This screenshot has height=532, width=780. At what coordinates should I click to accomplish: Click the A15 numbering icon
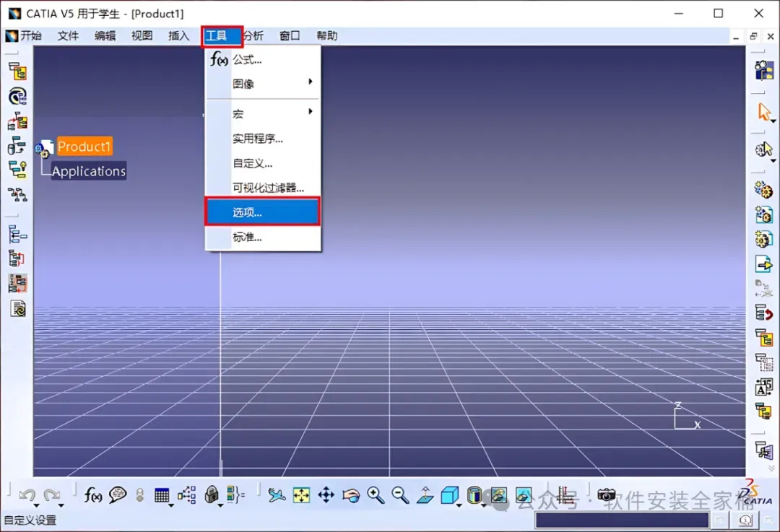pyautogui.click(x=763, y=387)
